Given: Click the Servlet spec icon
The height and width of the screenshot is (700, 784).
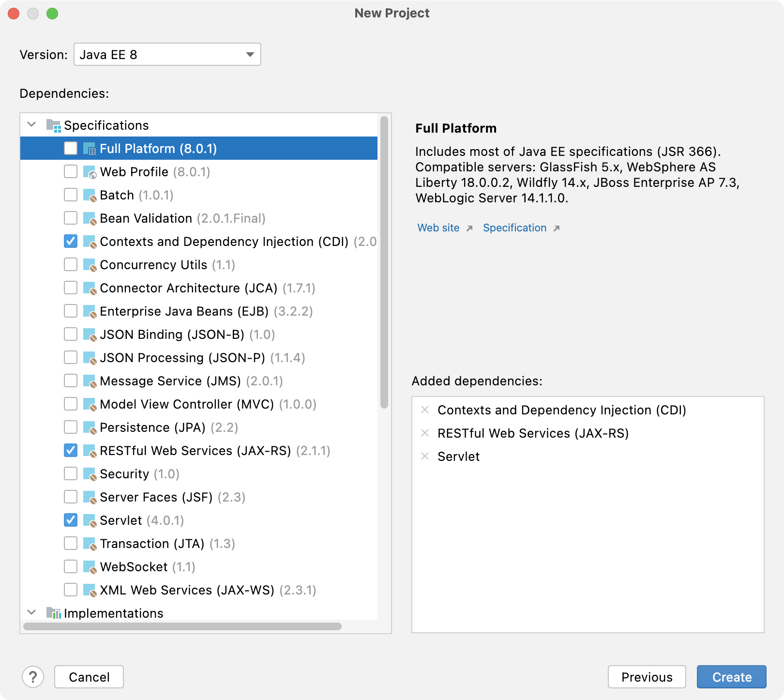Looking at the screenshot, I should (x=90, y=520).
